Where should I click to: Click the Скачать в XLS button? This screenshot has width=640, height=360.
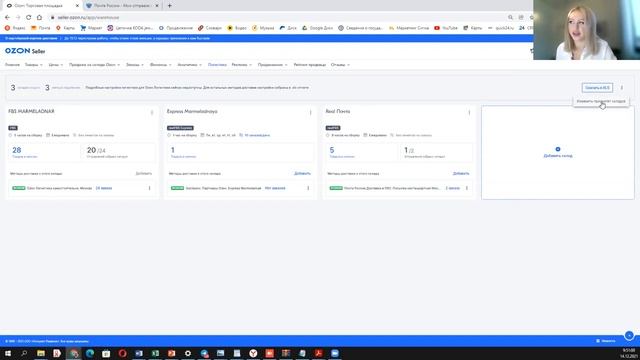pos(597,88)
